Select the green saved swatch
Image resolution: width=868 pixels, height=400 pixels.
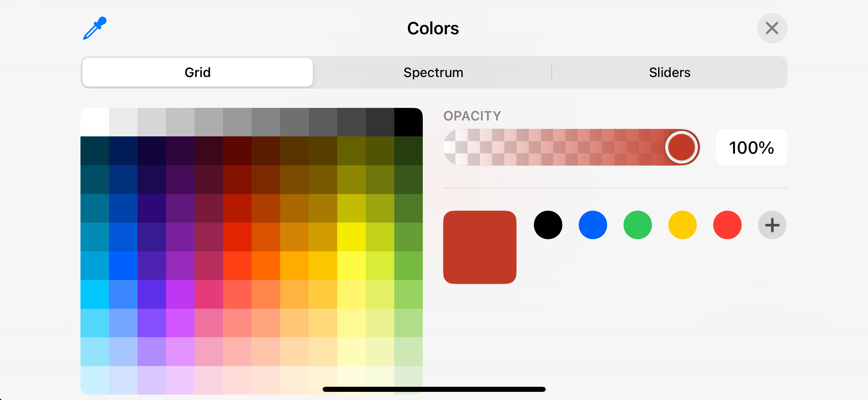coord(637,225)
